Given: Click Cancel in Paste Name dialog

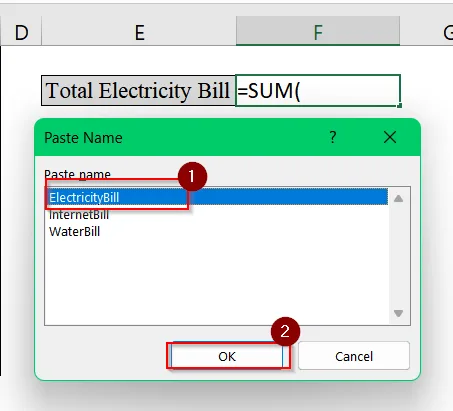Looking at the screenshot, I should pos(354,356).
